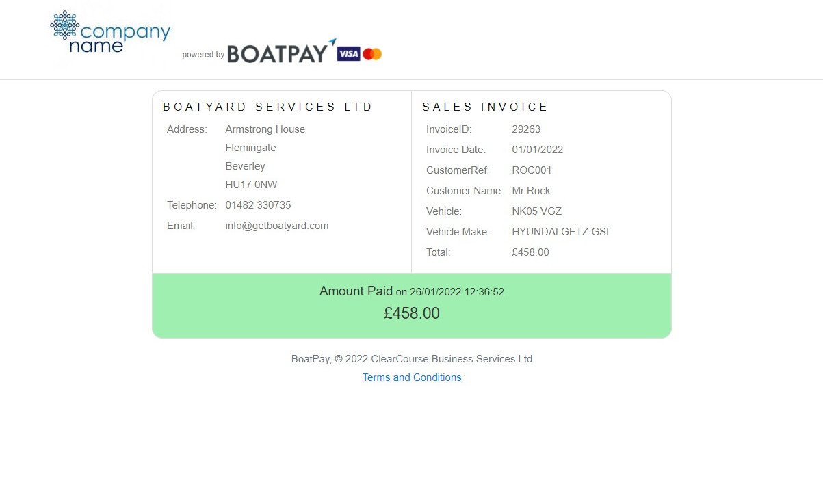Click the Mastercard icon
The image size is (823, 504).
click(372, 54)
